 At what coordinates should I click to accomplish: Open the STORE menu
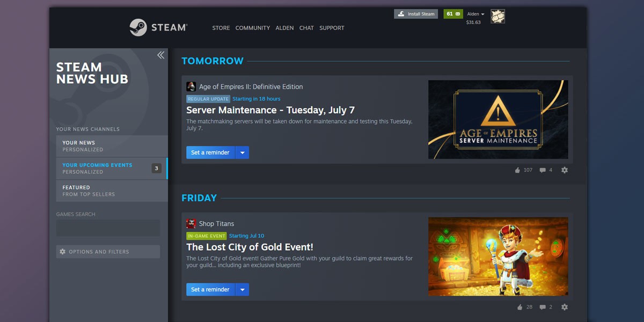pos(221,28)
